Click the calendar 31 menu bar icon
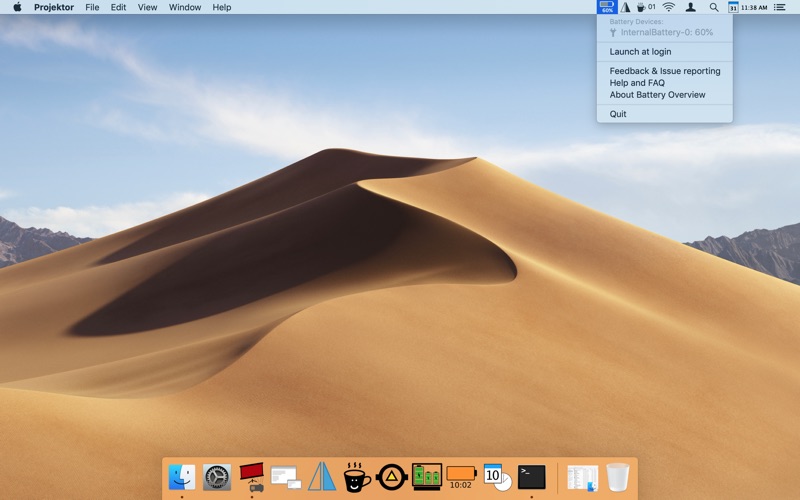Viewport: 800px width, 500px height. coord(733,7)
